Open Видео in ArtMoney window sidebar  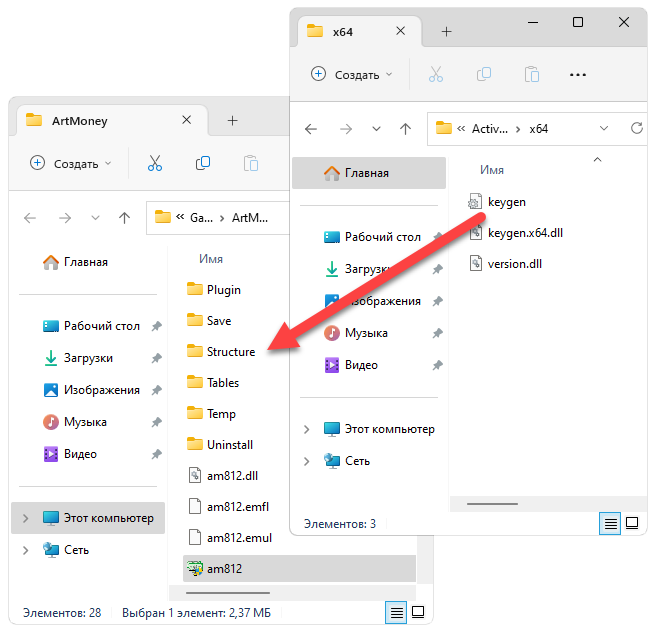(70, 454)
